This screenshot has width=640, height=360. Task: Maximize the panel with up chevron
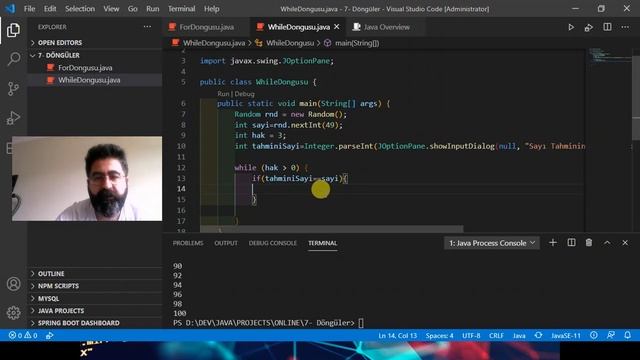[607, 243]
